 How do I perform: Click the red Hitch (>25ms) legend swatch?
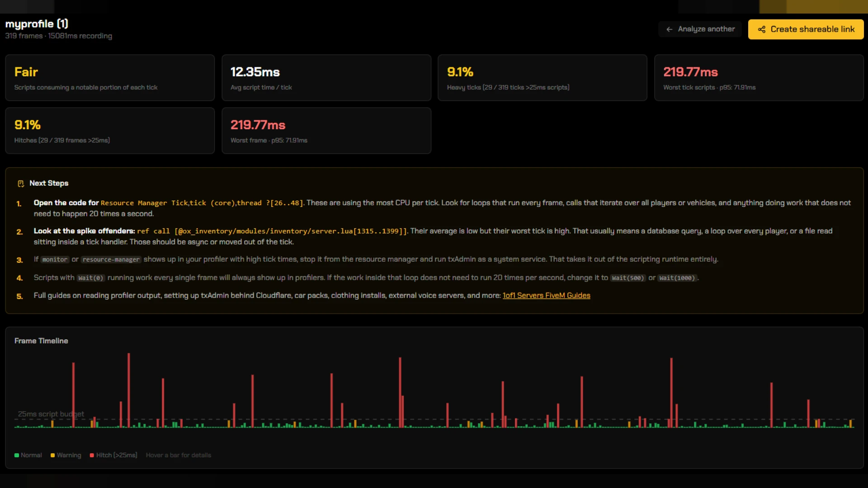click(x=92, y=455)
